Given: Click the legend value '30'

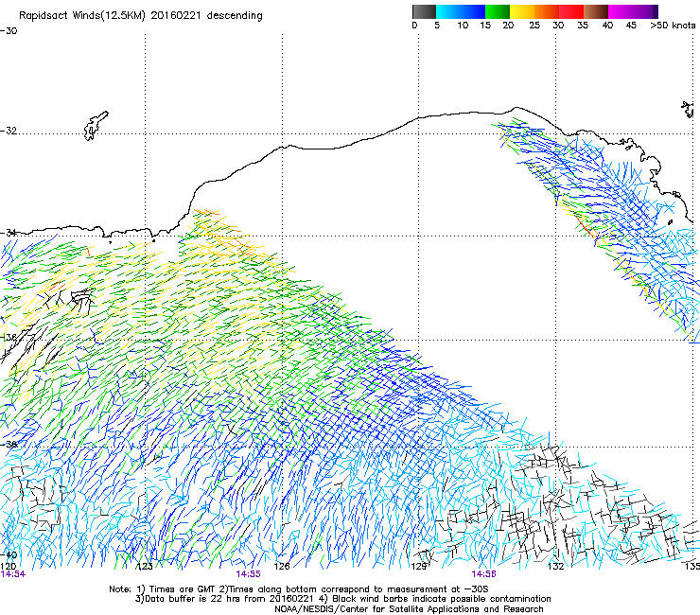Looking at the screenshot, I should point(558,26).
